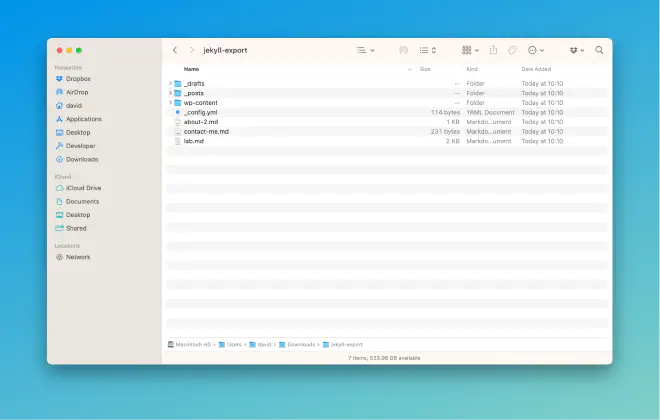This screenshot has width=660, height=420.
Task: Open Network in the sidebar
Action: coord(73,257)
